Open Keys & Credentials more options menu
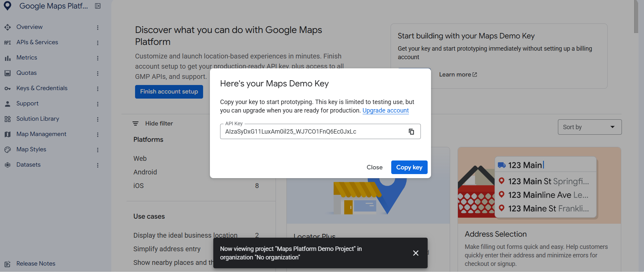This screenshot has width=644, height=272. (98, 89)
